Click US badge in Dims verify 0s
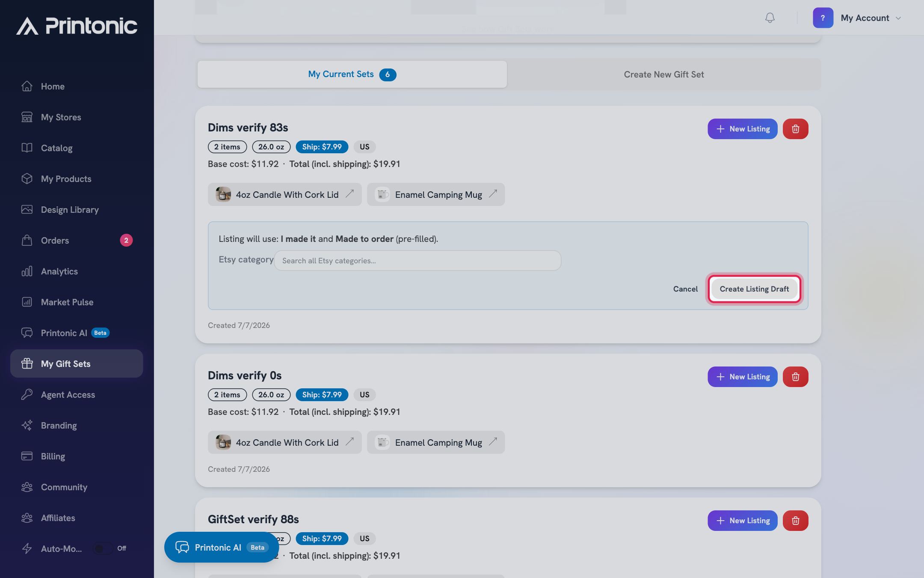 click(364, 395)
